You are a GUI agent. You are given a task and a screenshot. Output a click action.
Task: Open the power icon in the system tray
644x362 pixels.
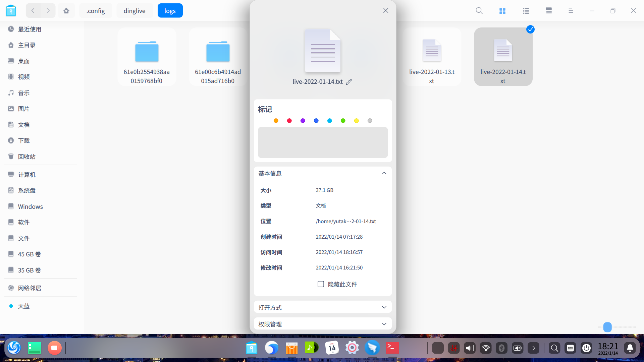click(586, 348)
